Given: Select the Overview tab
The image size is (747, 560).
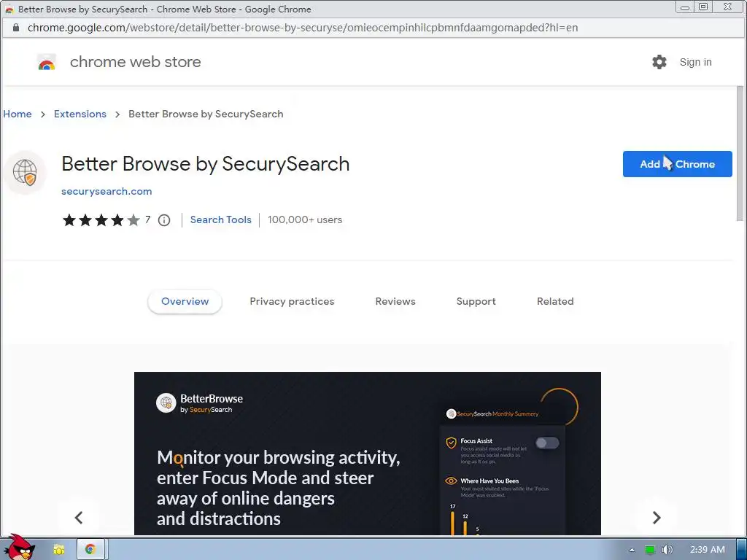Looking at the screenshot, I should point(185,301).
